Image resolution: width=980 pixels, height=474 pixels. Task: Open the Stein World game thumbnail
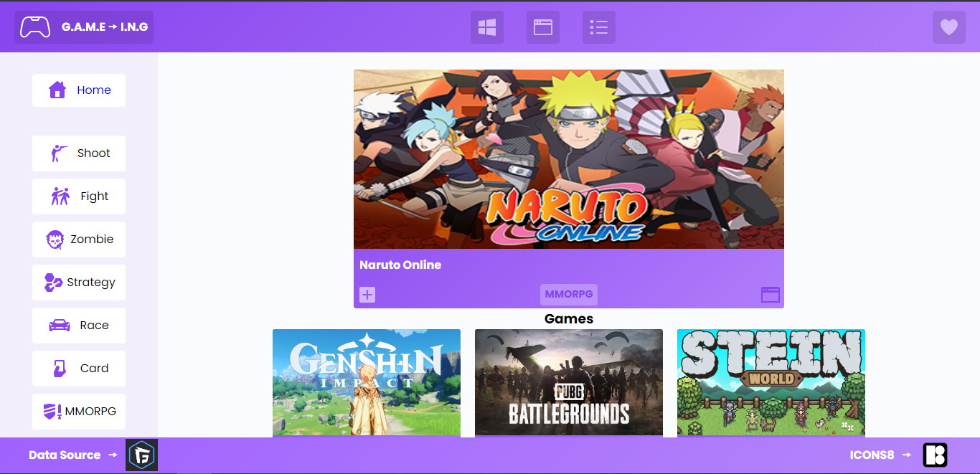pos(771,383)
